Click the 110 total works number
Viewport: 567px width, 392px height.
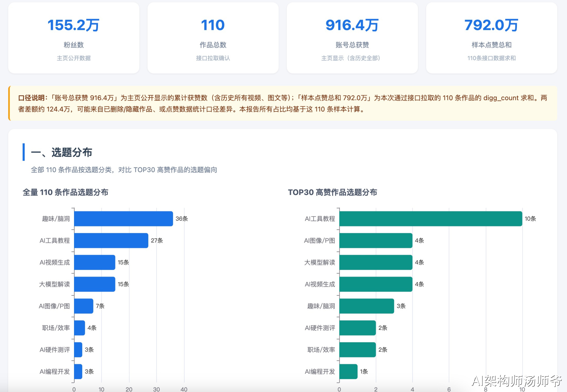[x=213, y=25]
